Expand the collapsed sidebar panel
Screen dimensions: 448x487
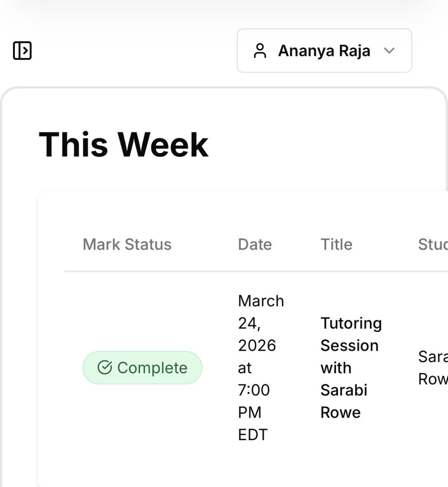coord(22,51)
